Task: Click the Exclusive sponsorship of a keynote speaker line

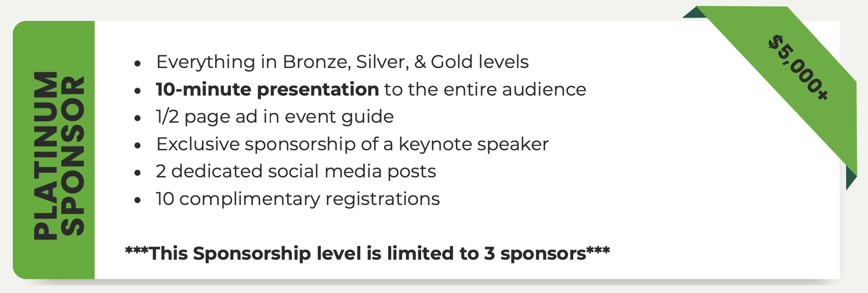Action: coord(352,144)
